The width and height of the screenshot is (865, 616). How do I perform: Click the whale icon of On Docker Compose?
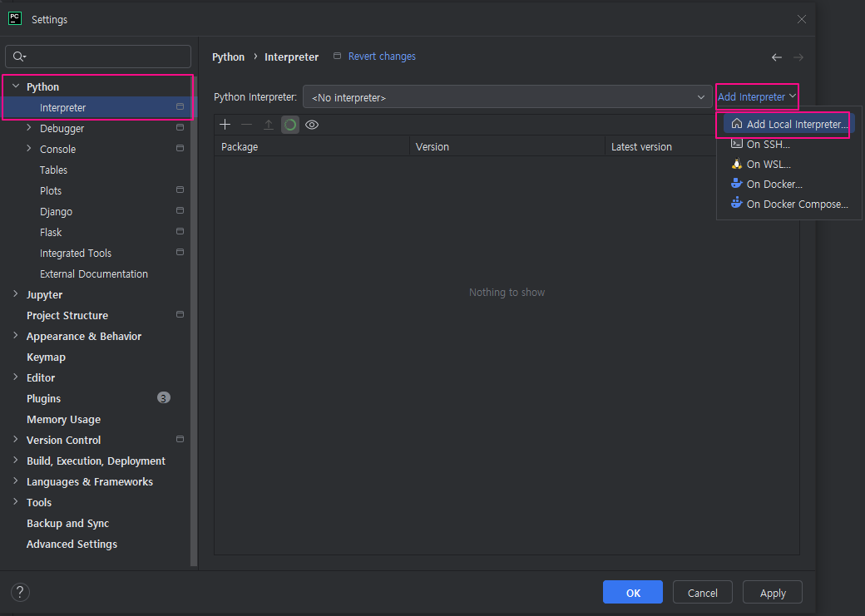click(x=736, y=203)
